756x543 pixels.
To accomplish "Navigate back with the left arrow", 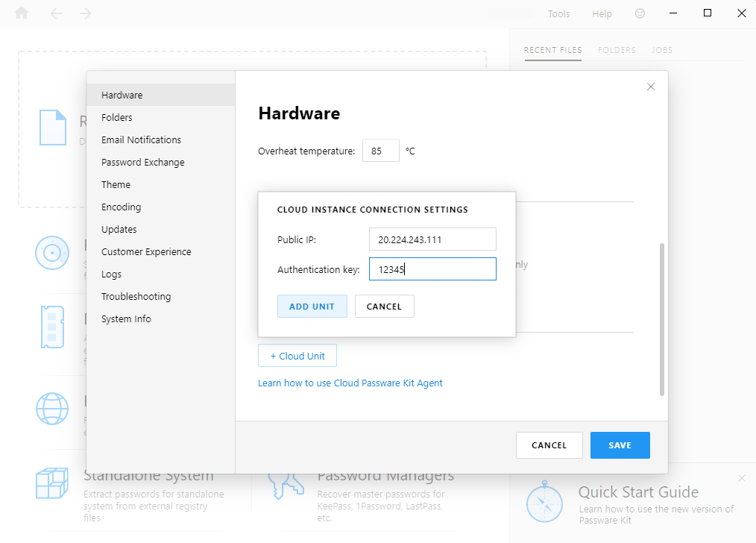I will (57, 13).
